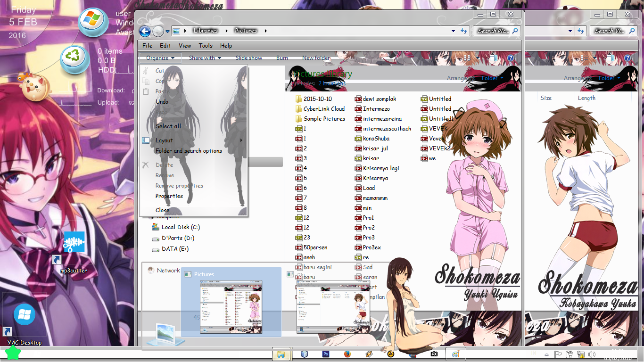
Task: Refresh the Pictures library address bar
Action: [x=464, y=31]
